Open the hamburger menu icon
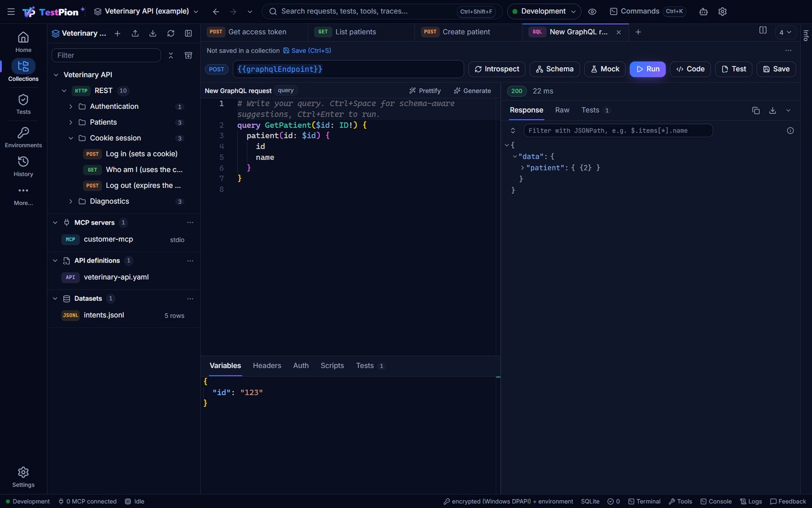812x508 pixels. tap(11, 11)
